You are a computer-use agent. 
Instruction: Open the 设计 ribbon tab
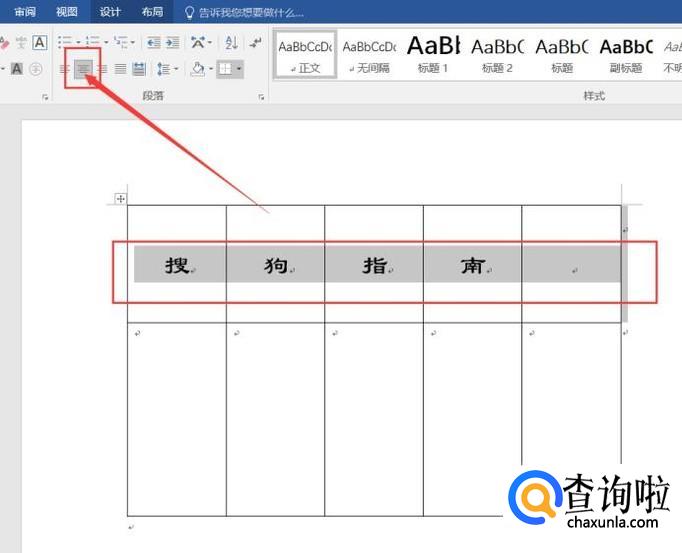(110, 12)
